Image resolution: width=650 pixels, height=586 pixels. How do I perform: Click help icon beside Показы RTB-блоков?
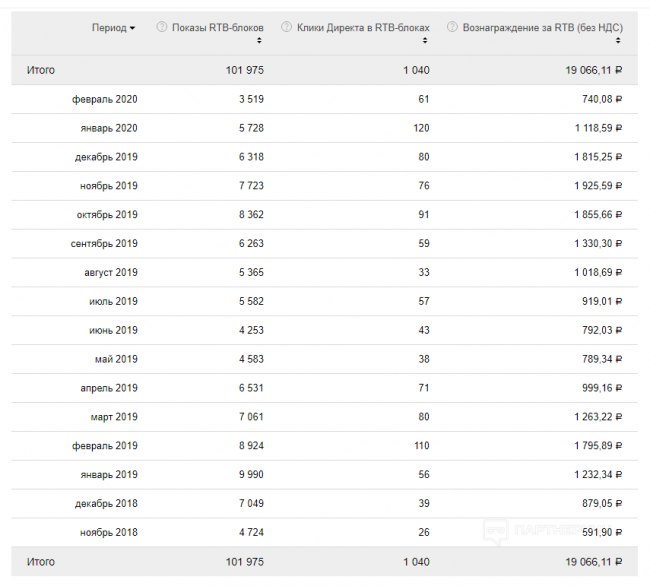click(x=162, y=27)
